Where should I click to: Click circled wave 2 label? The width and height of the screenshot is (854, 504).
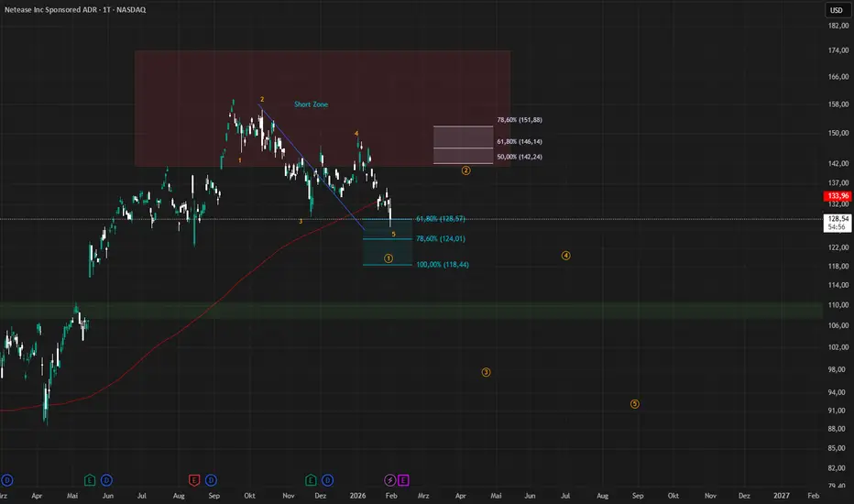466,170
